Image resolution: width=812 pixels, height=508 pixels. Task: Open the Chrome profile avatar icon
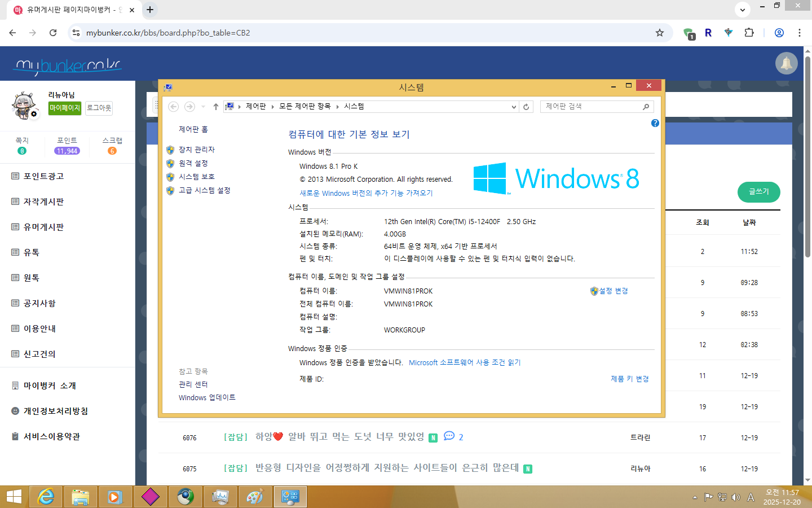[779, 33]
